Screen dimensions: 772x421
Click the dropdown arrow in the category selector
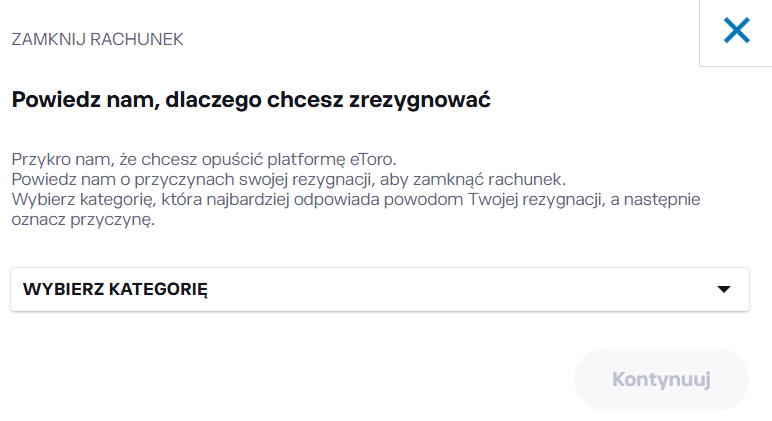[725, 290]
